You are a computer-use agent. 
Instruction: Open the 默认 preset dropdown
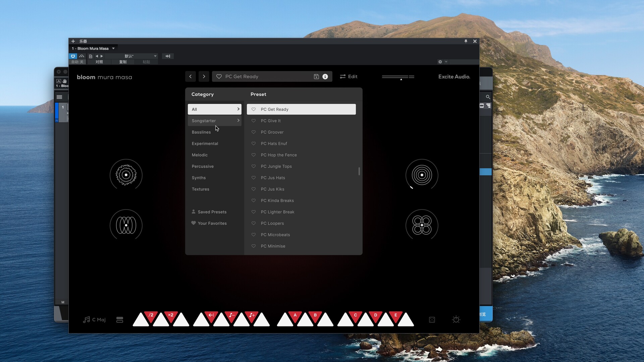coord(155,56)
